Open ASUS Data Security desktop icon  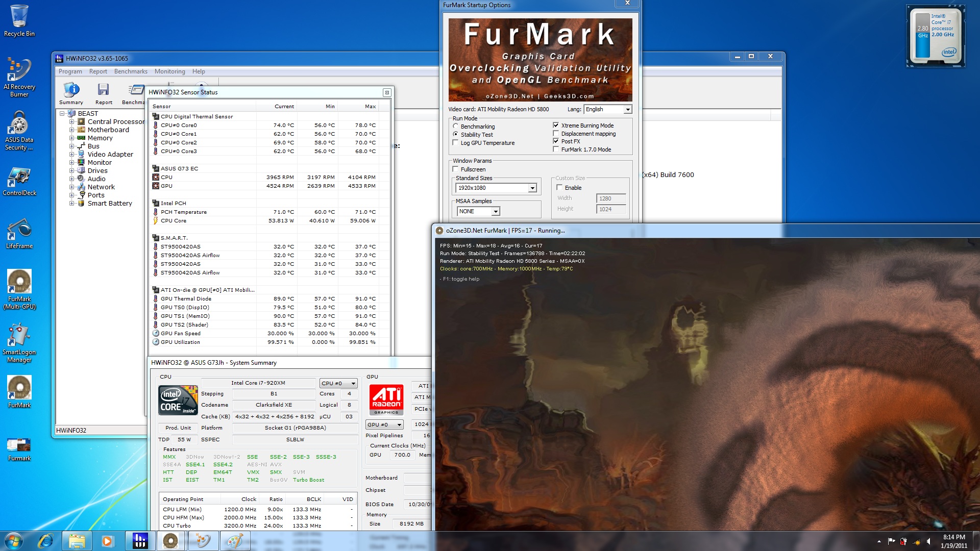[19, 131]
